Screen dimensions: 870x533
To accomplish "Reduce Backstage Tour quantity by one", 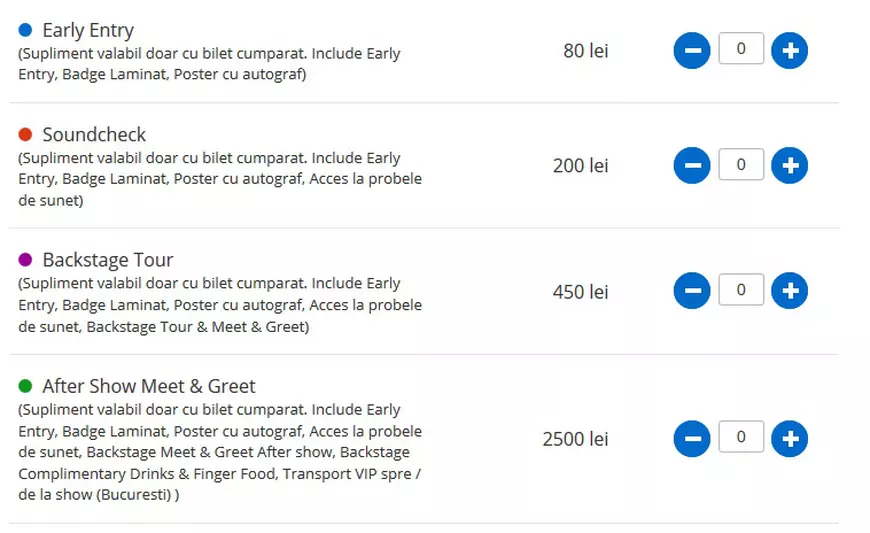I will pos(692,291).
